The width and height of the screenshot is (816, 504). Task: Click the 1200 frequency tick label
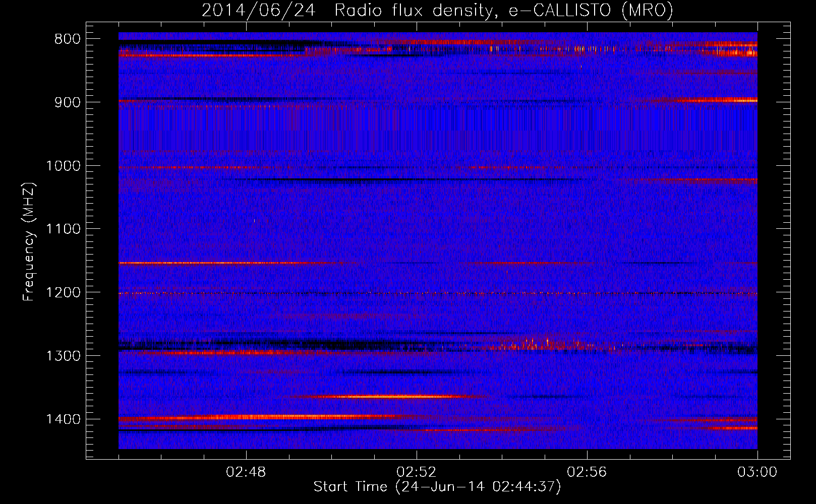coord(63,293)
